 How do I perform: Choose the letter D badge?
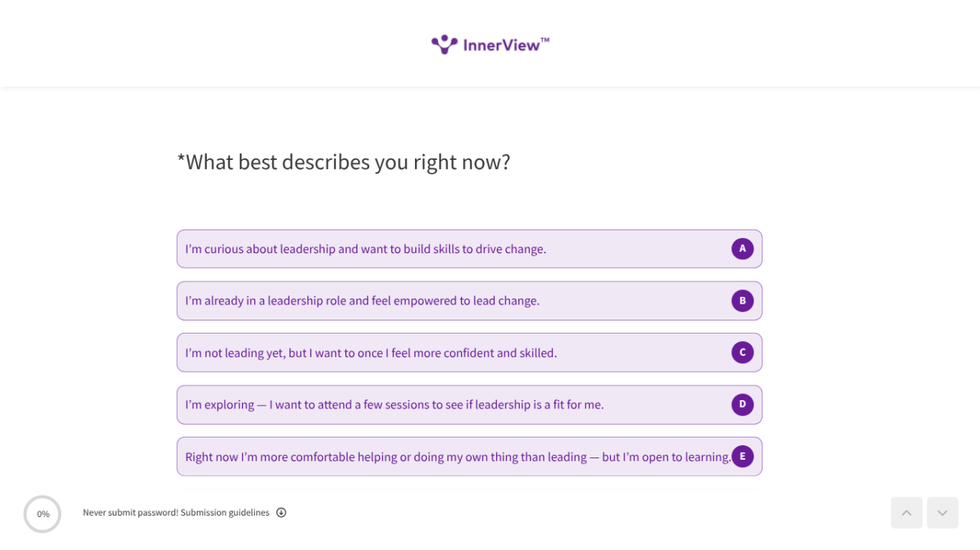[x=742, y=405]
